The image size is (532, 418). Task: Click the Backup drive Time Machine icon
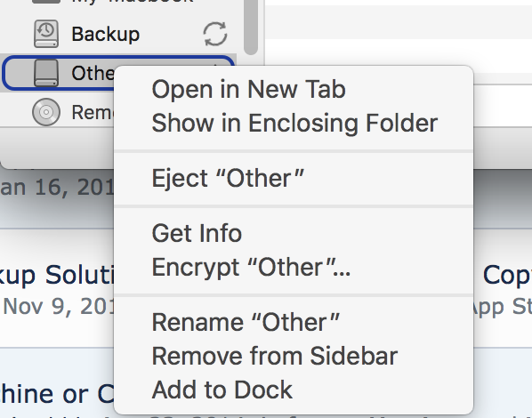(x=46, y=34)
